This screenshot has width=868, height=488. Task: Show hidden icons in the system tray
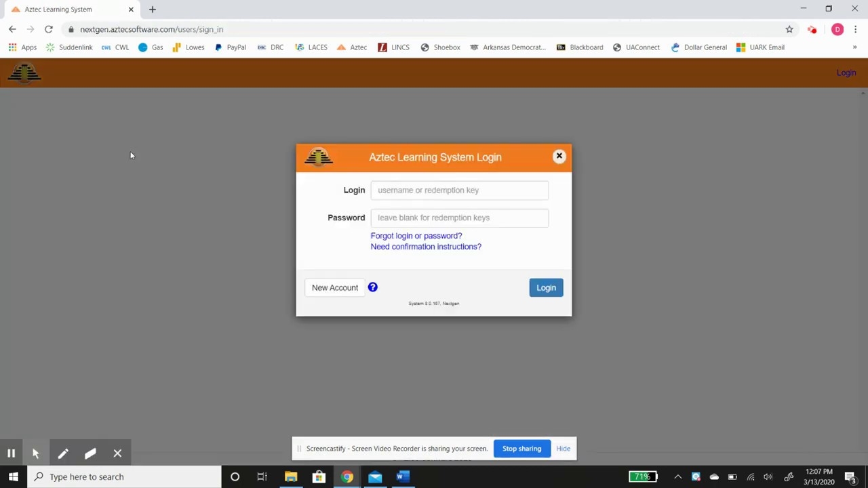coord(677,476)
